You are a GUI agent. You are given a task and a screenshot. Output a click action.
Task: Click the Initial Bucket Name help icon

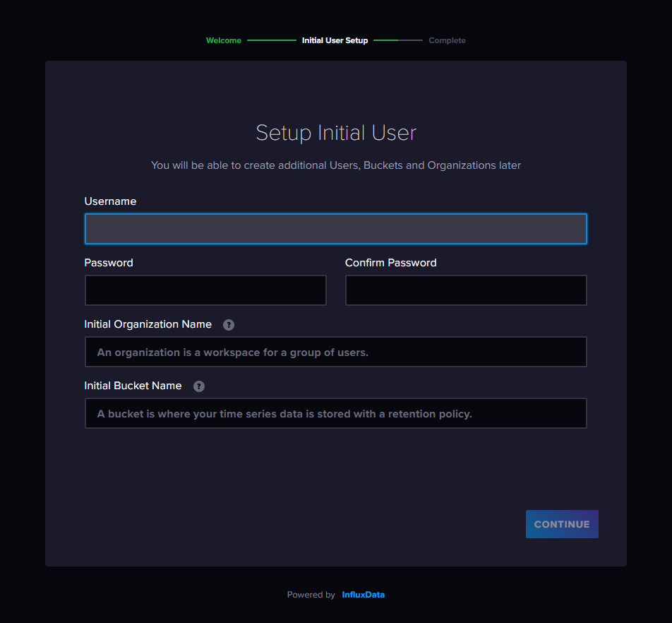pos(199,386)
